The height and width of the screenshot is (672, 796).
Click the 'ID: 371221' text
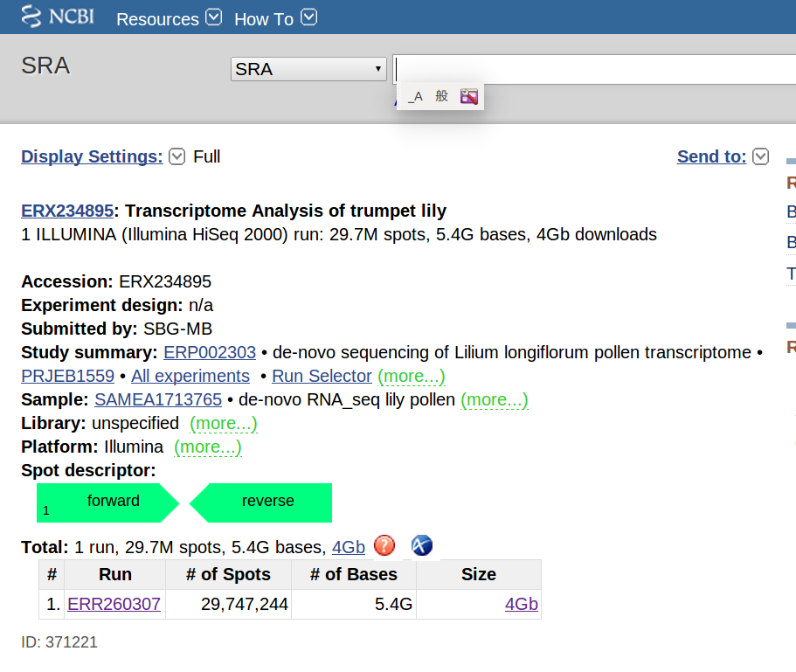[59, 642]
